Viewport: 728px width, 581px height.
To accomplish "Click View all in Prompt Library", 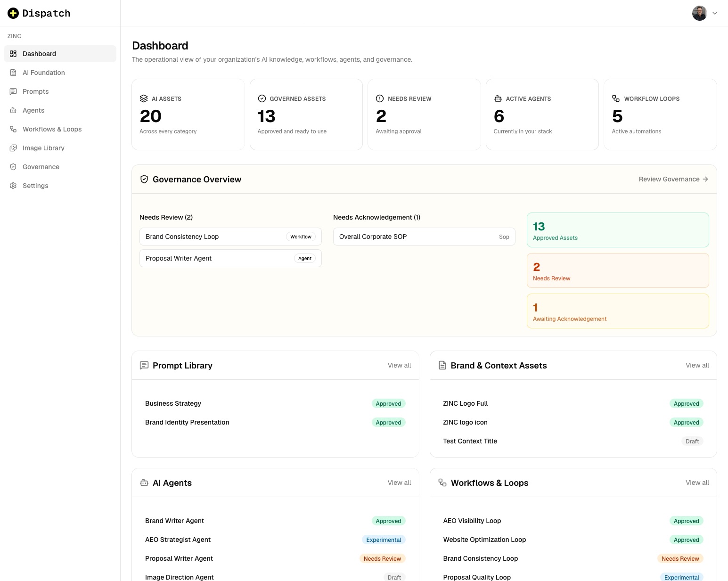I will tap(399, 365).
